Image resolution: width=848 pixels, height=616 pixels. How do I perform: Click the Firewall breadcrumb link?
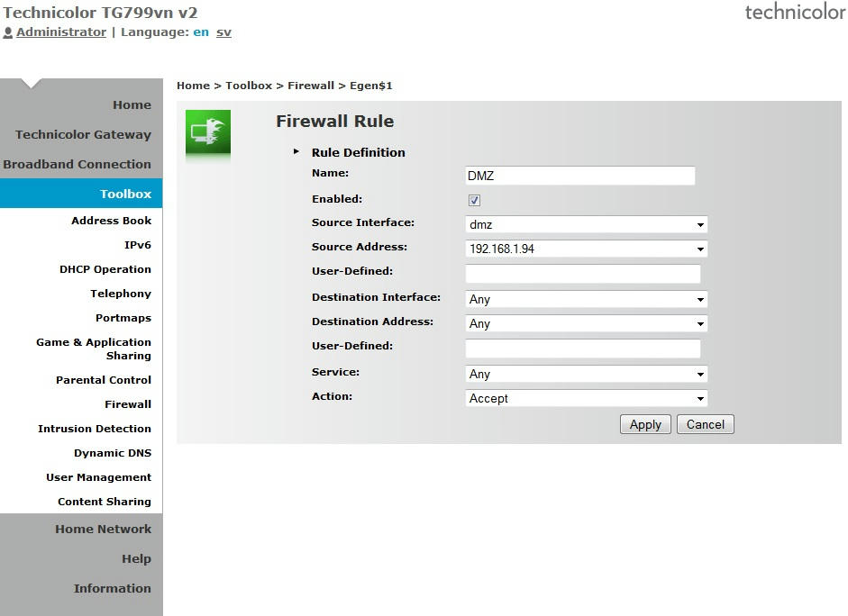tap(311, 86)
